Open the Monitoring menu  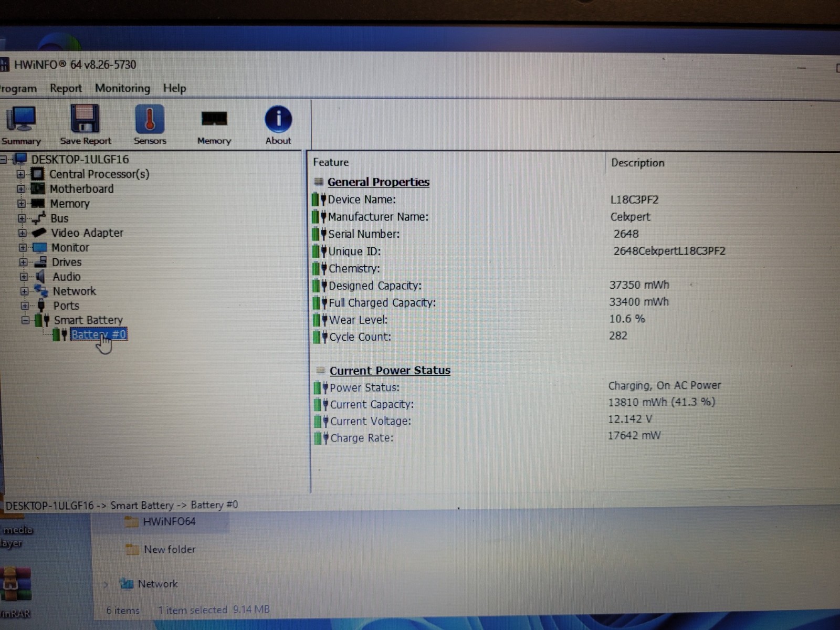point(122,88)
